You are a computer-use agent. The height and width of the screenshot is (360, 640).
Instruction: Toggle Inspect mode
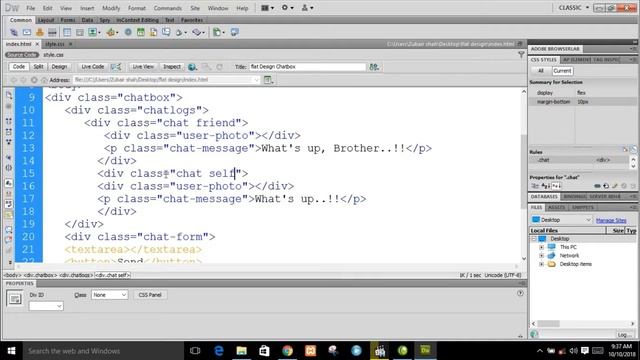click(172, 67)
